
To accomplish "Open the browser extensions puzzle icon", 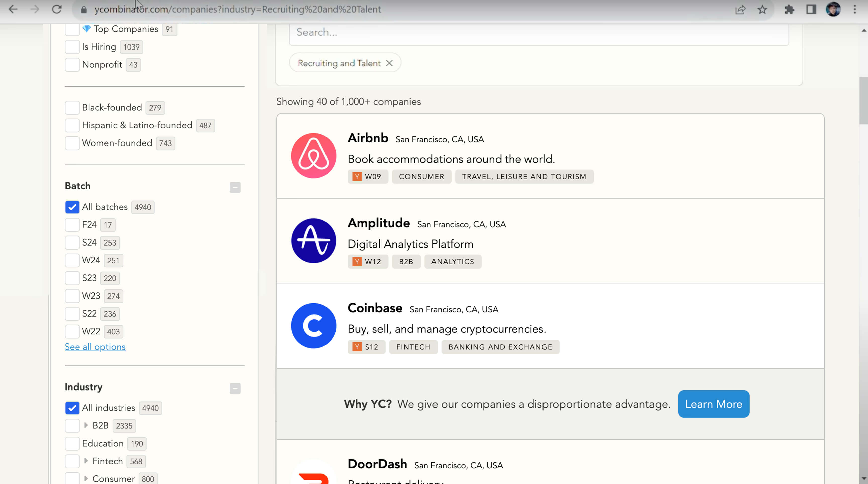I will (789, 9).
